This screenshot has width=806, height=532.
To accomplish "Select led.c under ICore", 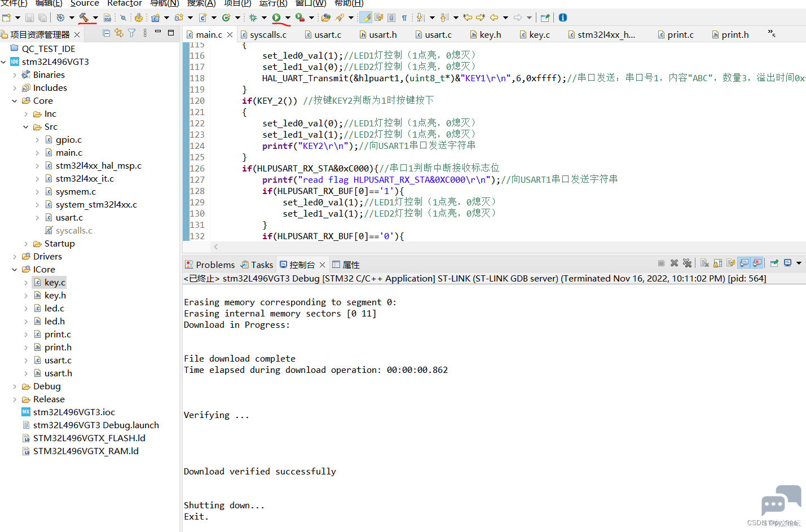I will pos(54,309).
